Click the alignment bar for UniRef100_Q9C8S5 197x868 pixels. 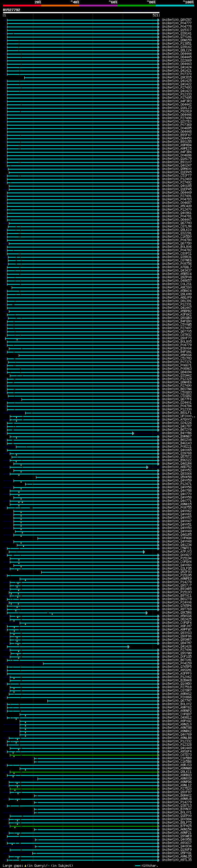(92, 78)
